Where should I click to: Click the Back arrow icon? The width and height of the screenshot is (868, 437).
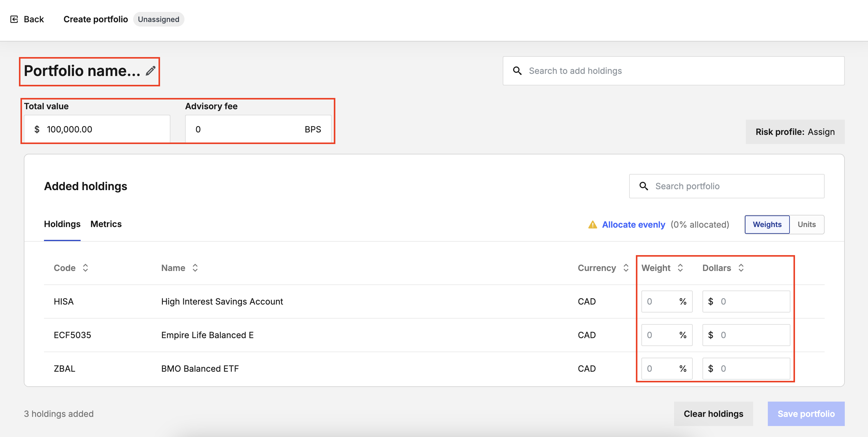coord(14,19)
